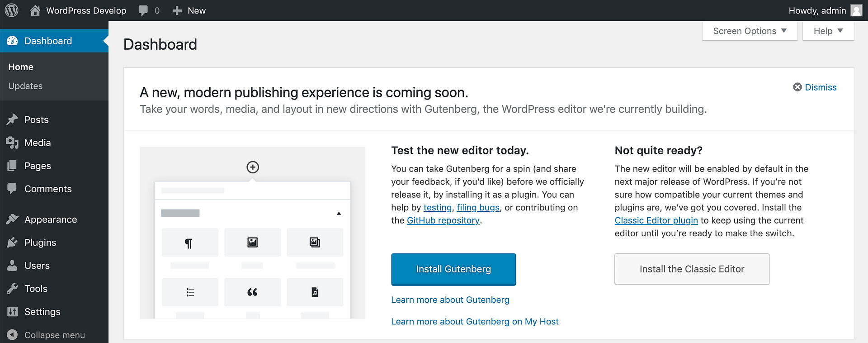This screenshot has width=868, height=343.
Task: Expand the Screen Options dropdown
Action: [x=750, y=31]
